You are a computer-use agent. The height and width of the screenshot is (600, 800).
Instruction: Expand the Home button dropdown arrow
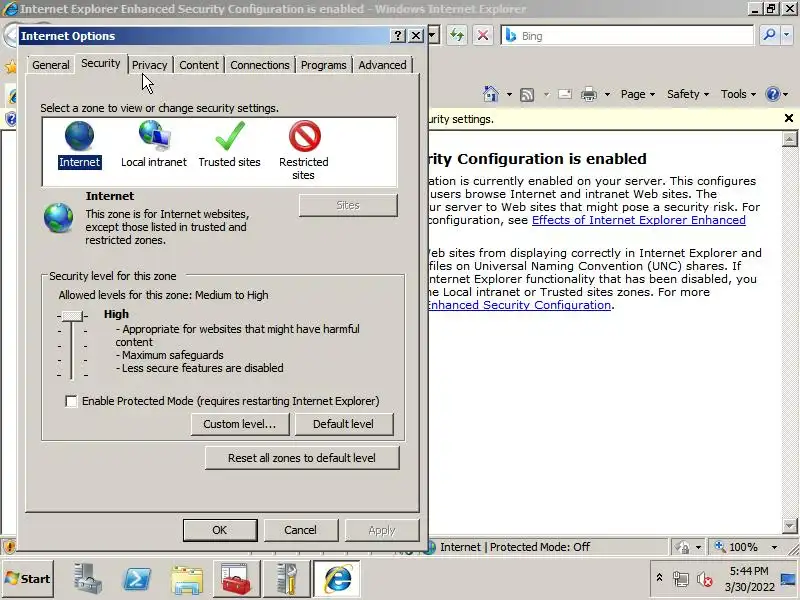pos(509,94)
